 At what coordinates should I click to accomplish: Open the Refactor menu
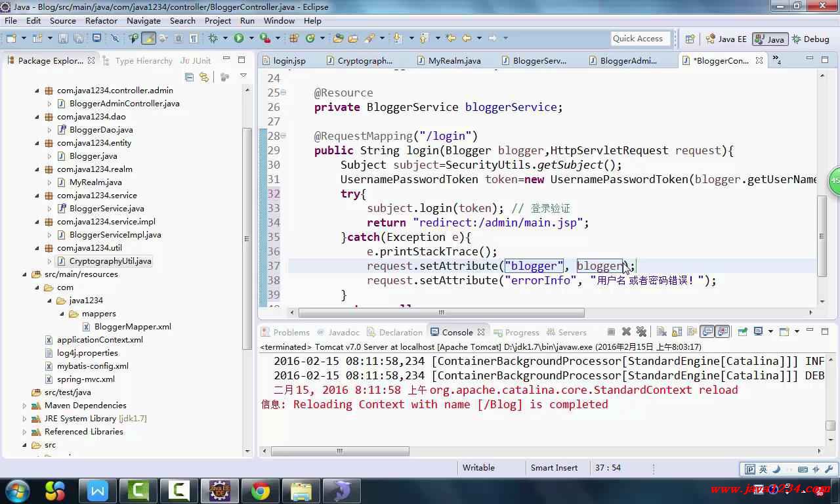pyautogui.click(x=101, y=20)
